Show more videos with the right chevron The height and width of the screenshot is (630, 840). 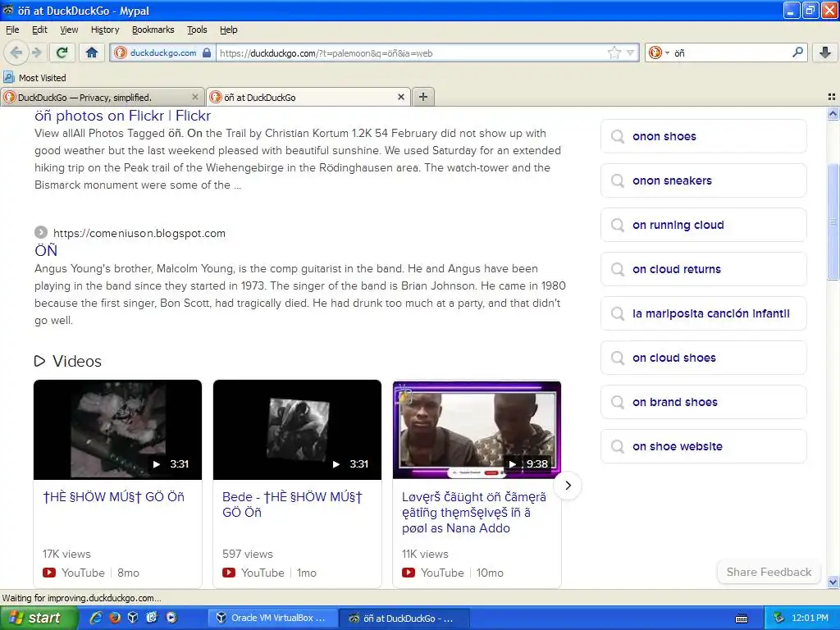(x=568, y=486)
